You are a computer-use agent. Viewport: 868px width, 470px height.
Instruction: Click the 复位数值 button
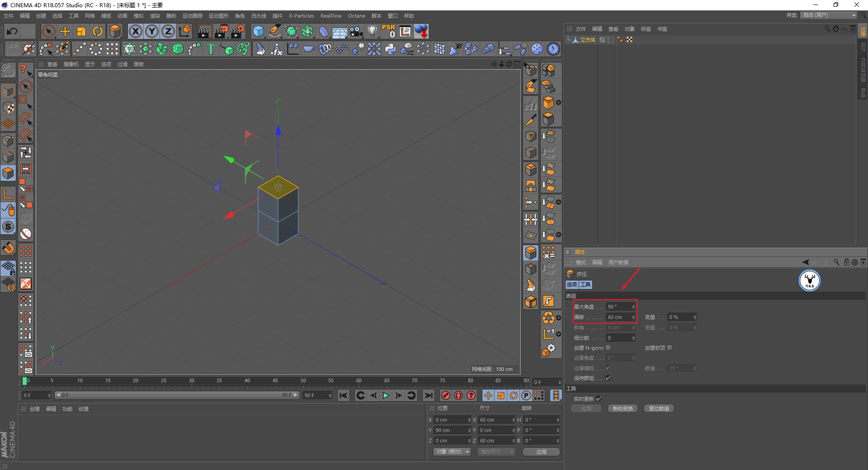659,408
